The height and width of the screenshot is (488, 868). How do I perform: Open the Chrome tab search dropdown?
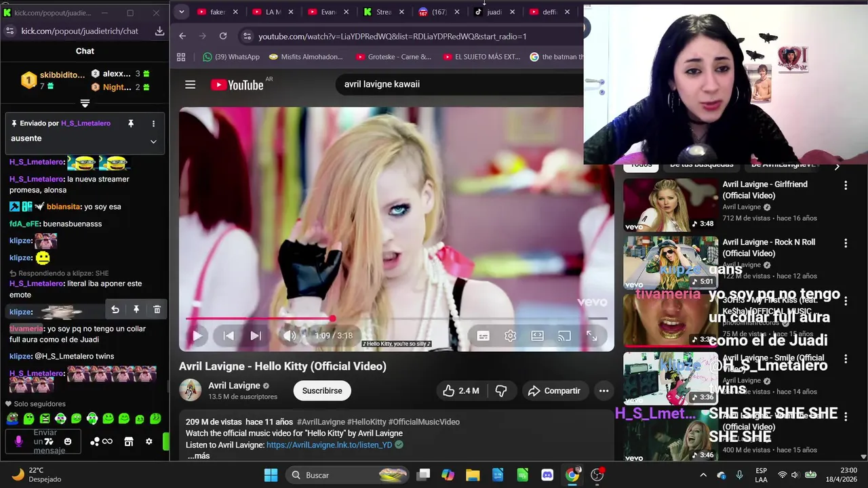click(181, 12)
